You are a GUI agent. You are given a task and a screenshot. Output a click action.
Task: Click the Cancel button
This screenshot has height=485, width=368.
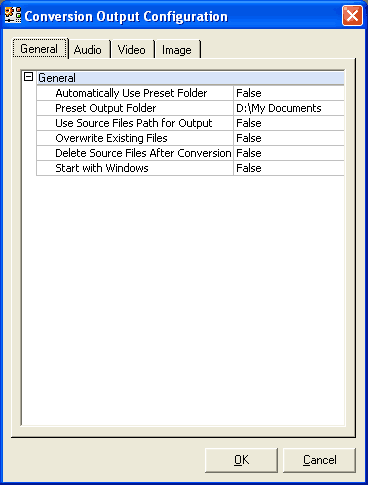pyautogui.click(x=319, y=460)
